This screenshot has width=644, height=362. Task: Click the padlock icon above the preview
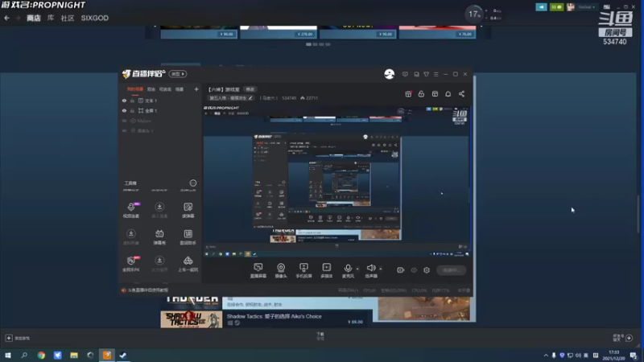[421, 94]
